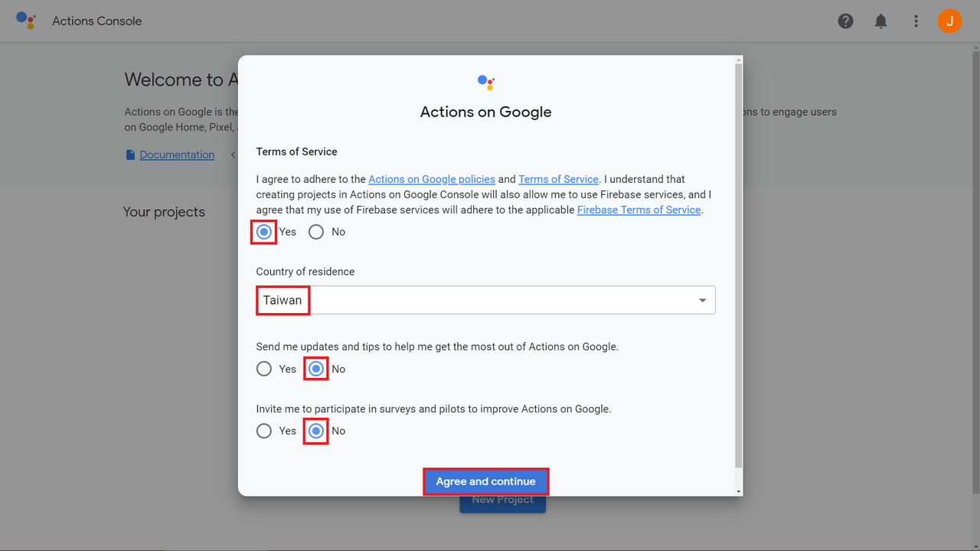Click the scrollbar up arrow in the dialog
This screenshot has height=551, width=980.
click(738, 59)
